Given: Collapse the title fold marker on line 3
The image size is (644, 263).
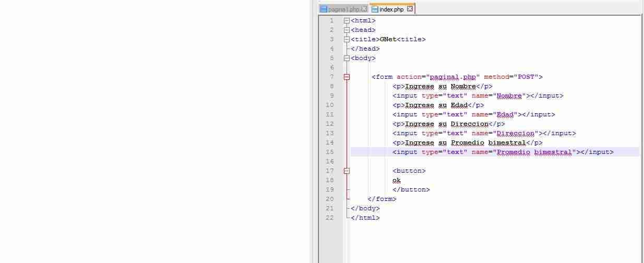Looking at the screenshot, I should (x=347, y=40).
